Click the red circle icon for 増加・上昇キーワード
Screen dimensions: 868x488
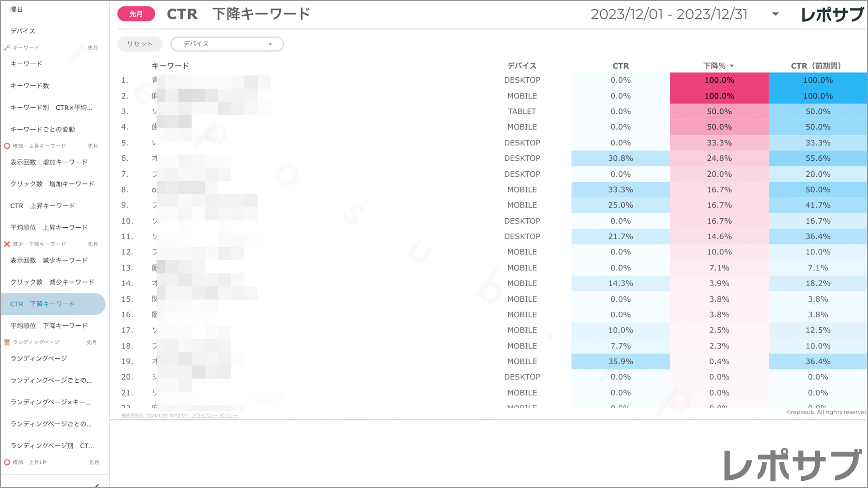pos(7,146)
